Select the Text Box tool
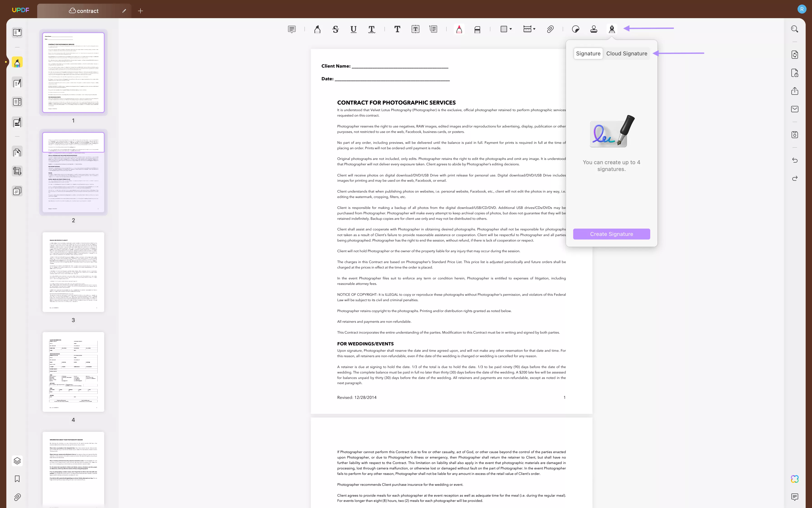Screen dimensions: 812x508 pos(415,29)
